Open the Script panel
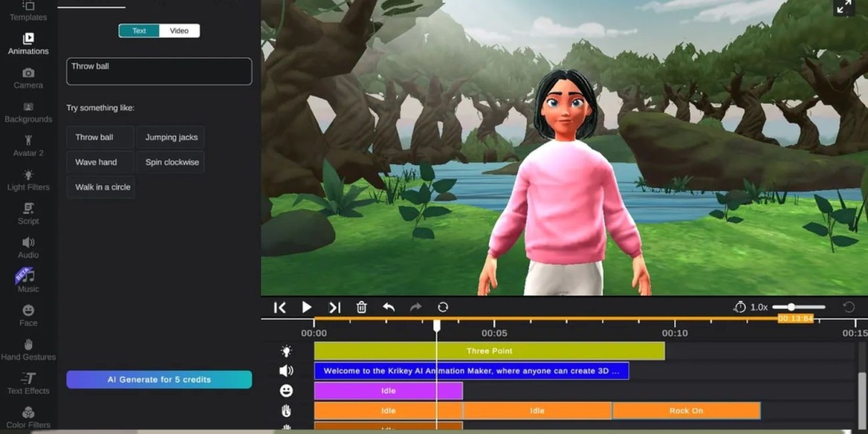Image resolution: width=868 pixels, height=434 pixels. (x=27, y=215)
